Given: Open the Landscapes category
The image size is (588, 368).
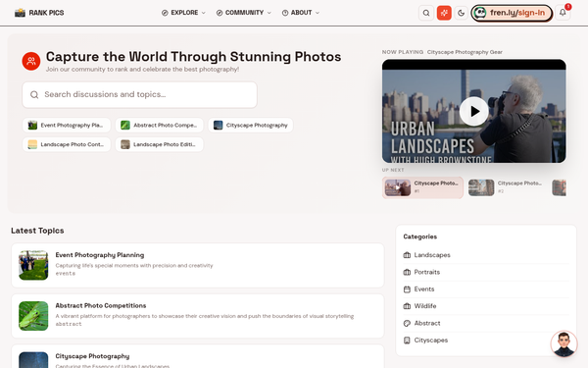Looking at the screenshot, I should pos(486,255).
